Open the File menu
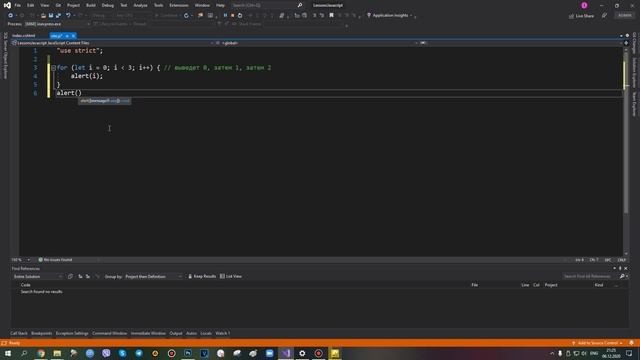The width and height of the screenshot is (640, 360). click(x=18, y=5)
